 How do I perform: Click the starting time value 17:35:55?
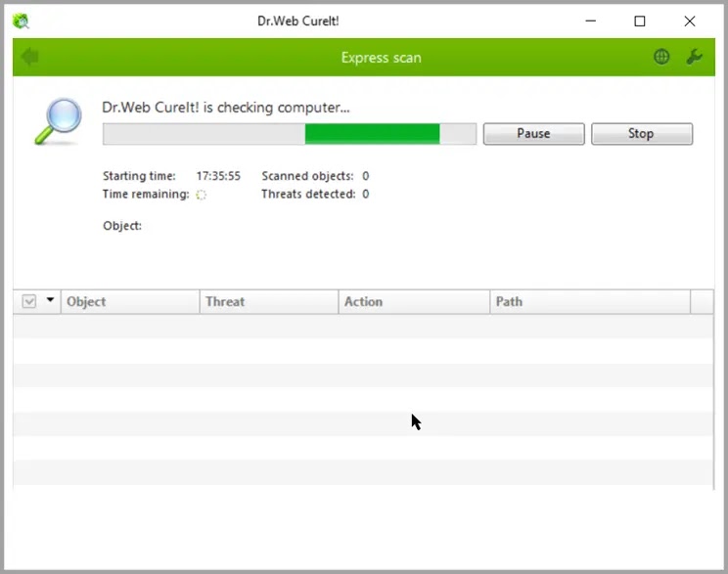pyautogui.click(x=218, y=176)
